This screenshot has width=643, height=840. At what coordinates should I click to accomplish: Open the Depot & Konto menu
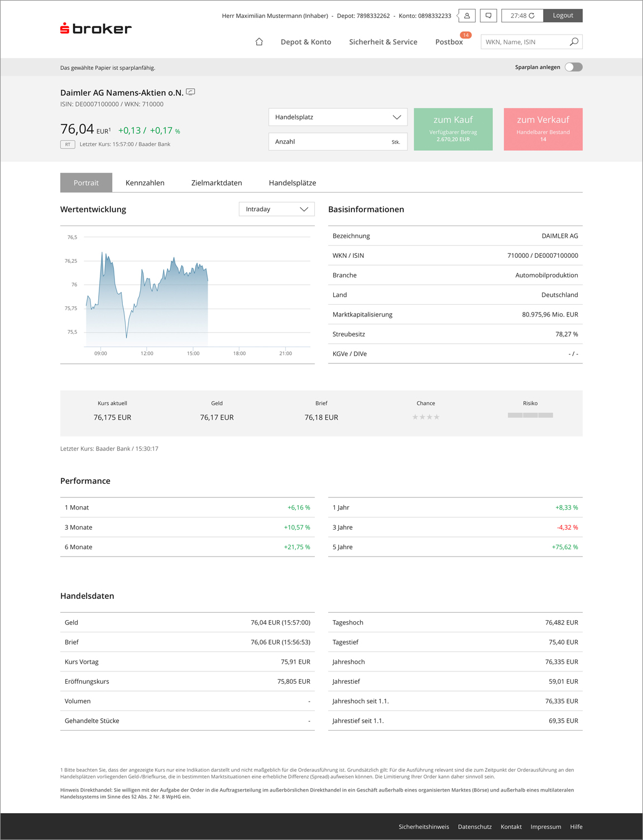[306, 42]
